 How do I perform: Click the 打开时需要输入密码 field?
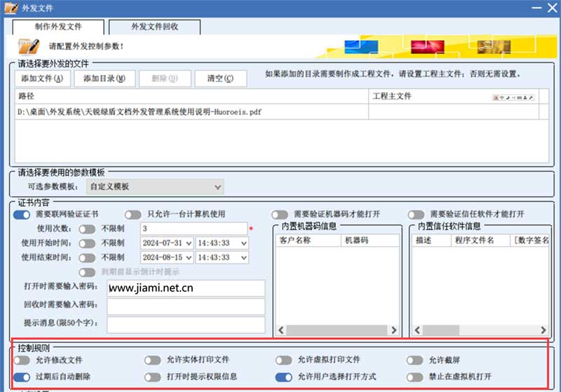[186, 288]
